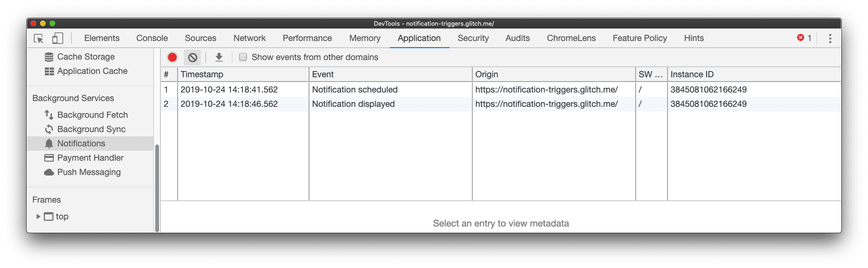Switch to the Network tab
868x268 pixels.
249,38
